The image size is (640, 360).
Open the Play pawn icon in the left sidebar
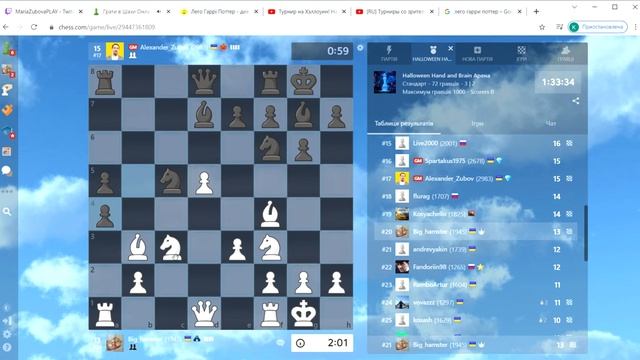(8, 49)
